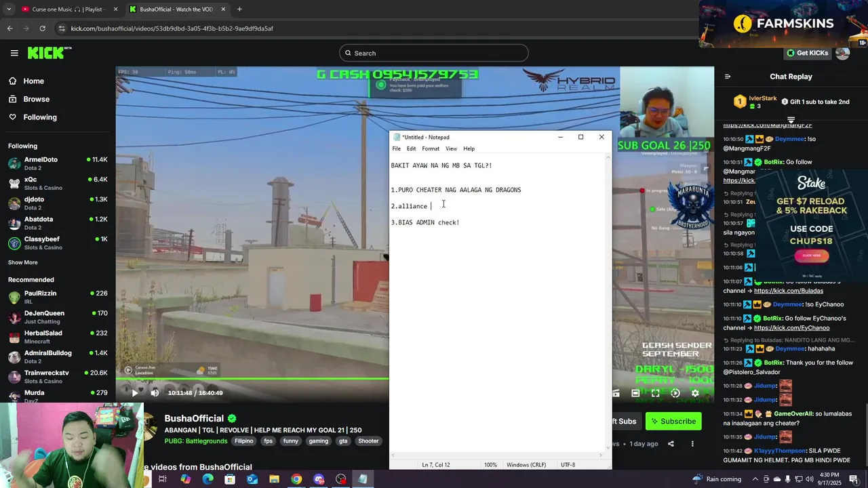
Task: Open Notepad Format menu
Action: tap(431, 148)
